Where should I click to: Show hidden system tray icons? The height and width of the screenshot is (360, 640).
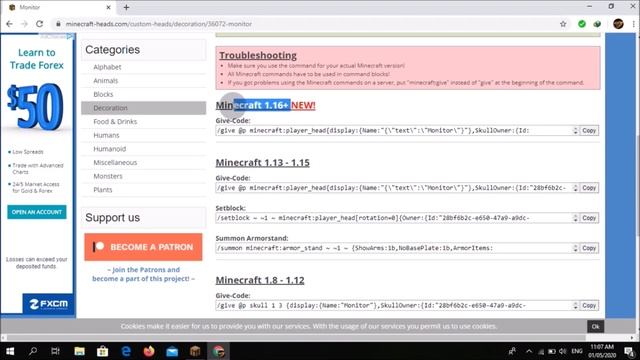tap(529, 351)
